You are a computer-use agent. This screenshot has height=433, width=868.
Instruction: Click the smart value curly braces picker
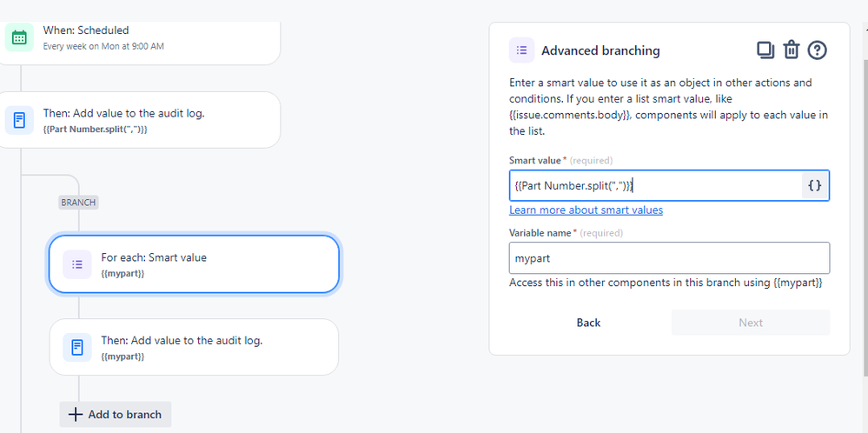[815, 185]
